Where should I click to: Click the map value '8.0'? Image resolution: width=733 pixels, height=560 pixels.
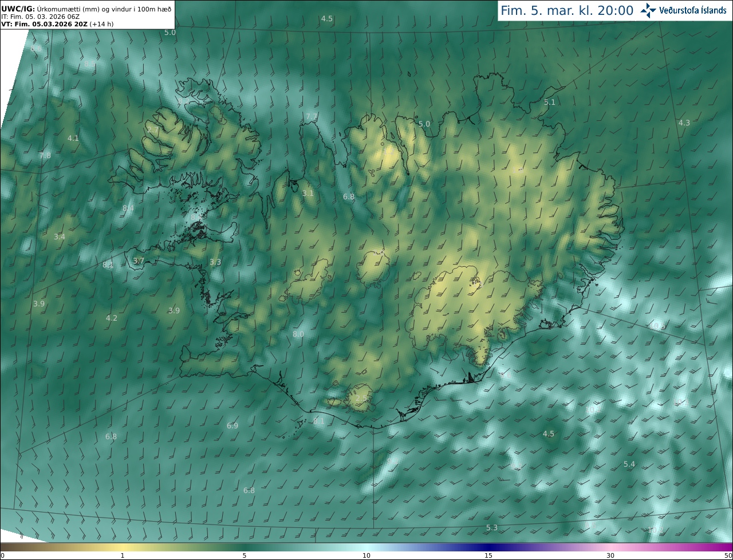click(298, 334)
